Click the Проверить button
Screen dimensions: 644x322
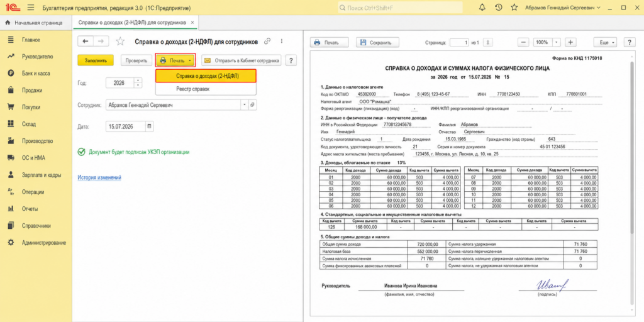point(136,60)
